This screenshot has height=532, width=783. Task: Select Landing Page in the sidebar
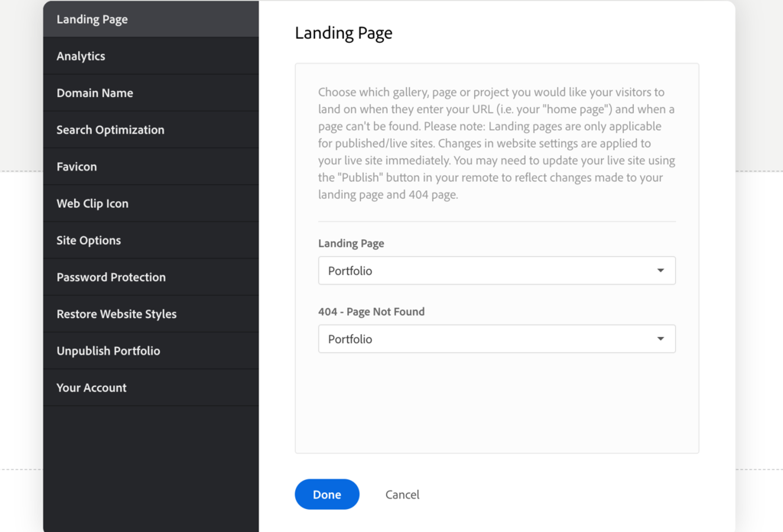[x=151, y=19]
